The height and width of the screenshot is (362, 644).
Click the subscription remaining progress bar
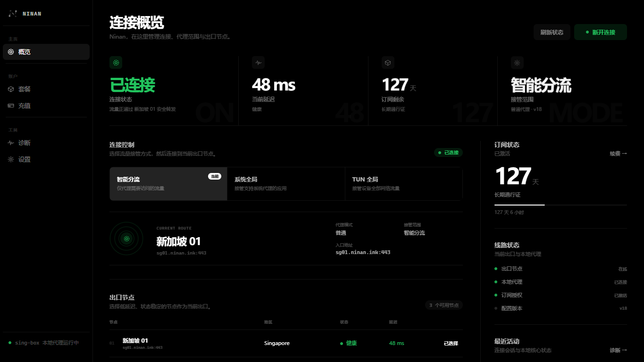560,205
